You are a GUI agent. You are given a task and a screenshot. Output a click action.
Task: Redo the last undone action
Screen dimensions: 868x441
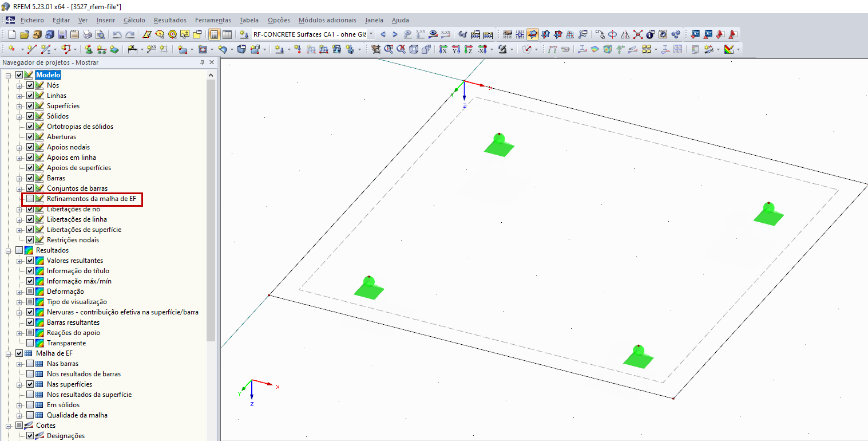(x=130, y=34)
